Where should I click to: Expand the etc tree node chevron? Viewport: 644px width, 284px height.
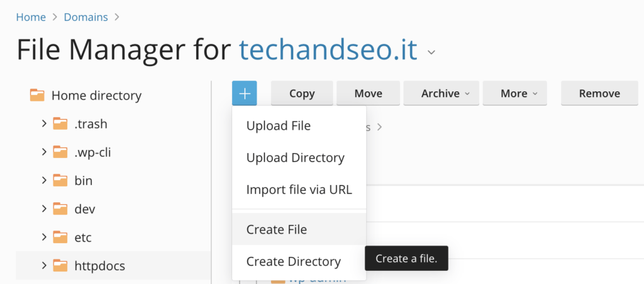(45, 237)
